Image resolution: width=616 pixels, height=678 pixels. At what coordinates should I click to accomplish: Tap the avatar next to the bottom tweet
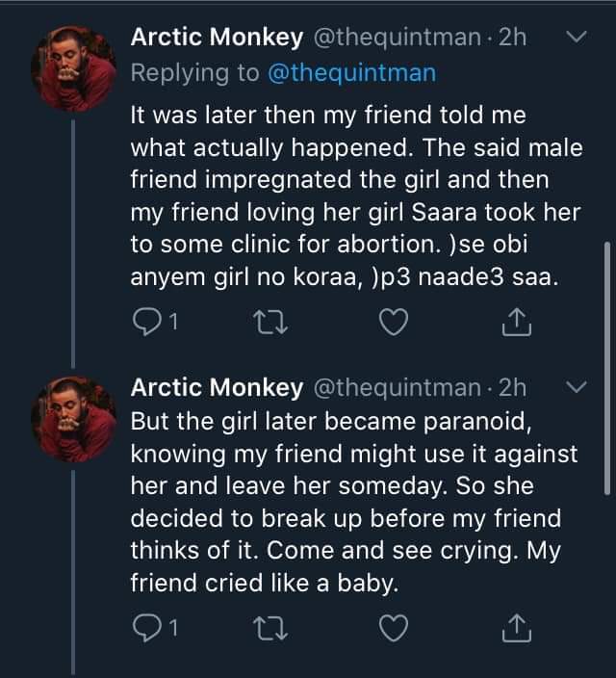73,419
